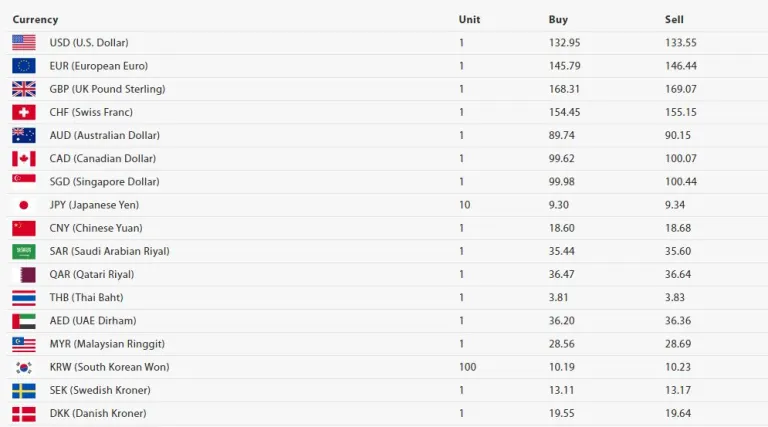Click the Sell column header
Viewport: 768px width, 427px height.
tap(674, 20)
